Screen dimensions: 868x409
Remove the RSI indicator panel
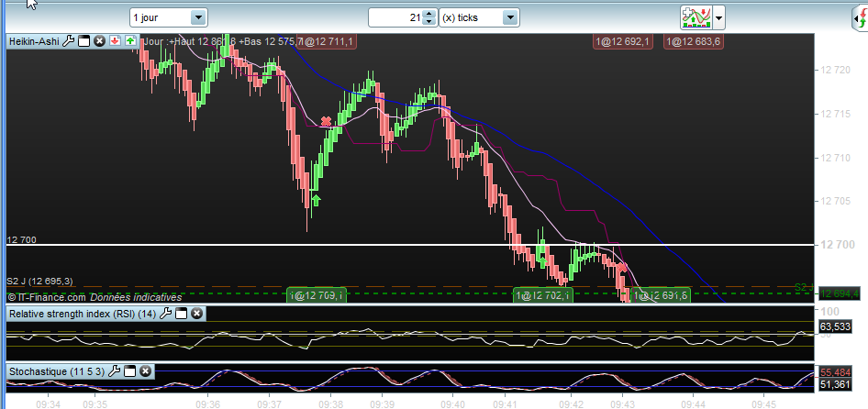click(x=196, y=314)
